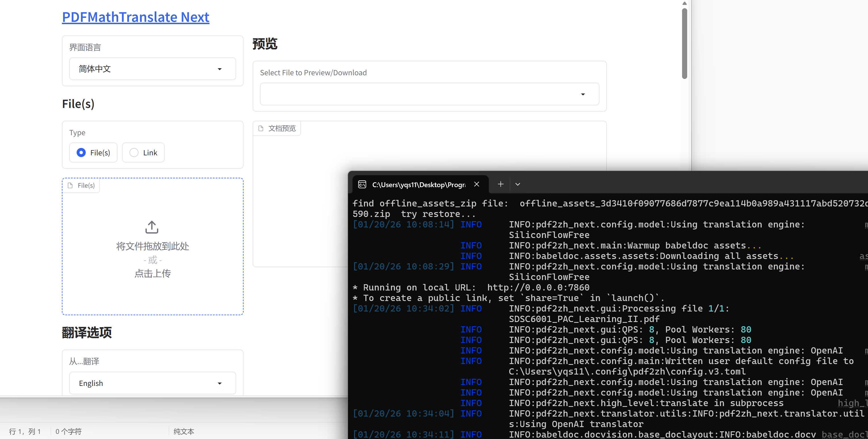The width and height of the screenshot is (868, 439).
Task: Click the File(s) document icon on upload box
Action: point(70,185)
